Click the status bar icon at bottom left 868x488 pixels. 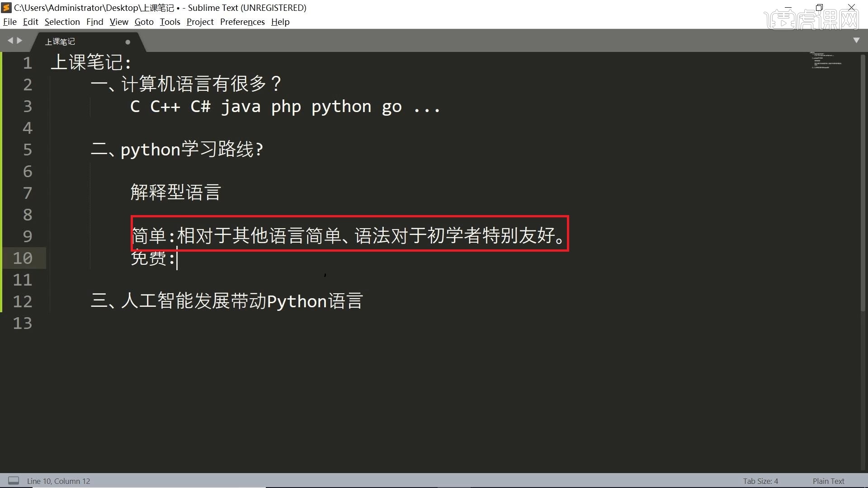(14, 481)
